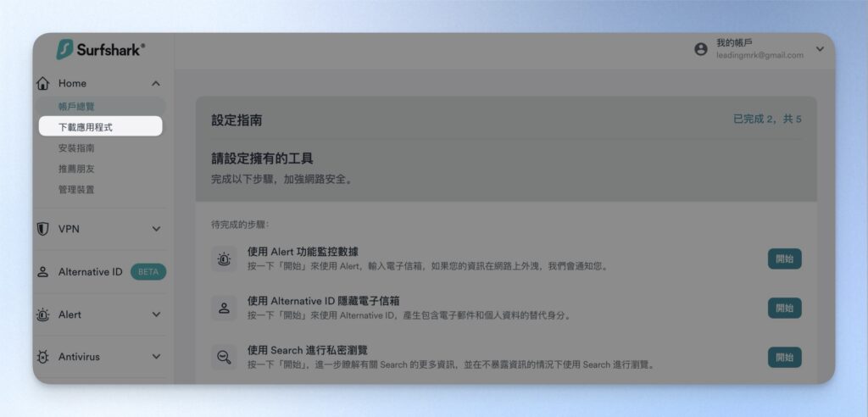
Task: Click the Antivirus bug icon
Action: 42,357
